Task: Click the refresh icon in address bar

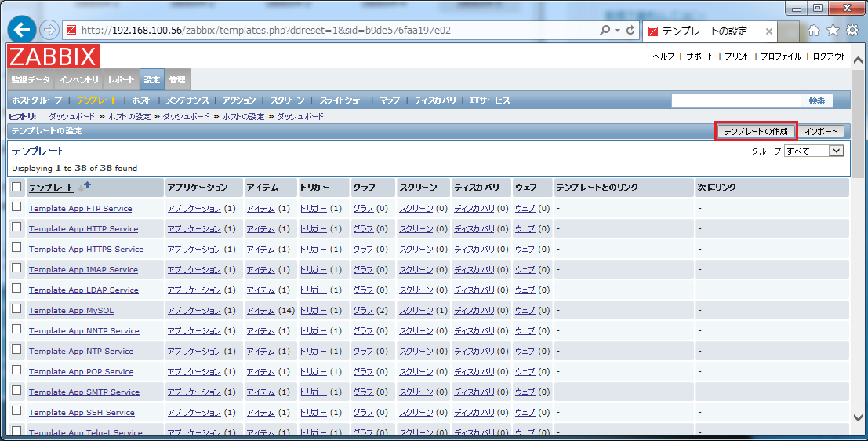Action: coord(630,31)
